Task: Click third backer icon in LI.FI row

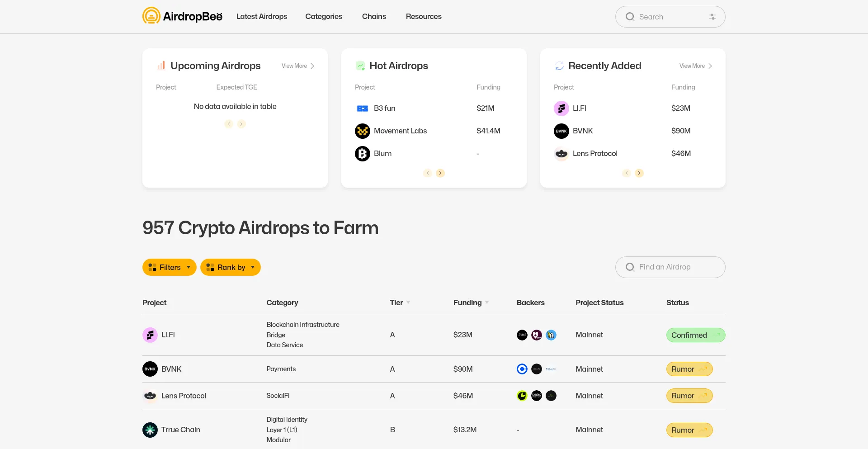Action: tap(551, 335)
